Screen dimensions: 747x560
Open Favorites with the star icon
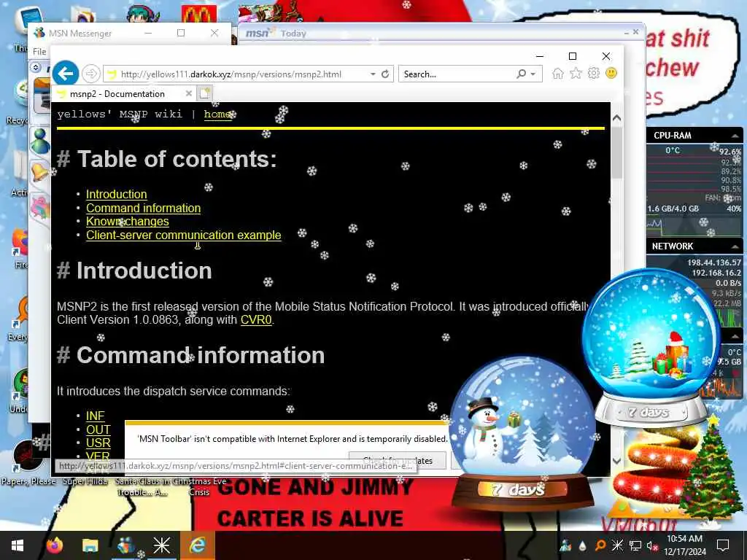click(576, 74)
